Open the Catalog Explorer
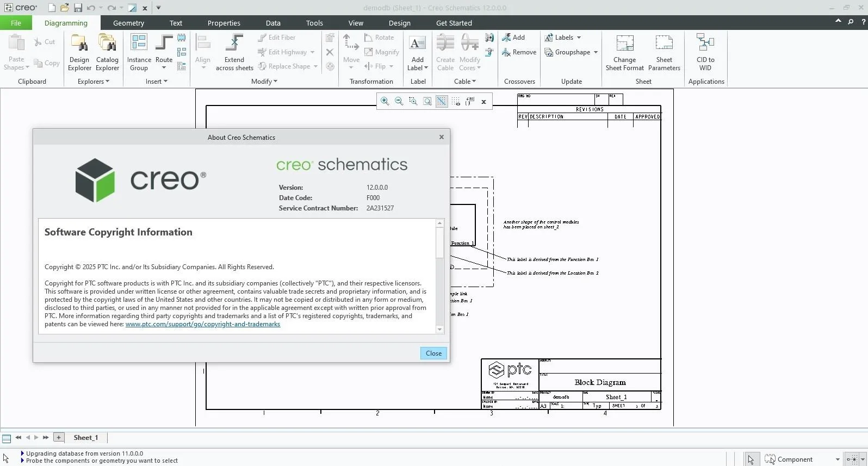The height and width of the screenshot is (466, 868). click(107, 53)
